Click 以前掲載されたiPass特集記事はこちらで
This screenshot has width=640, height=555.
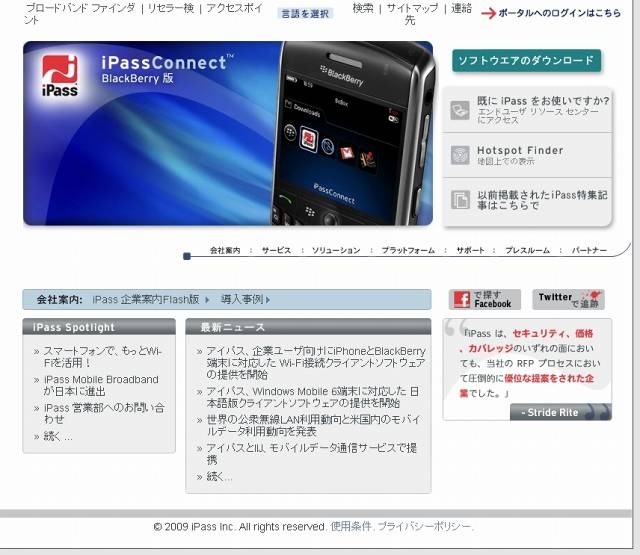[542, 200]
